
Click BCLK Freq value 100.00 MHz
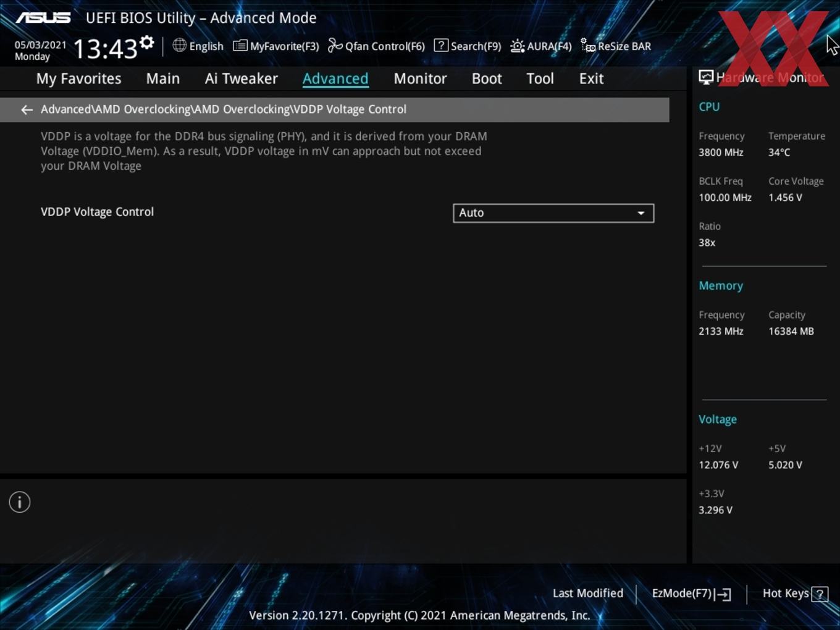pos(725,198)
